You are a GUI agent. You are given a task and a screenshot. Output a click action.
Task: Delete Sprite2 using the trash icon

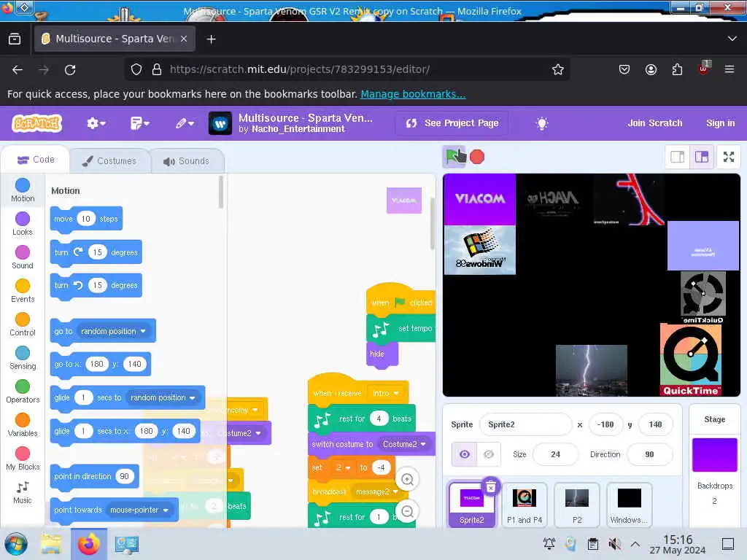[x=491, y=486]
